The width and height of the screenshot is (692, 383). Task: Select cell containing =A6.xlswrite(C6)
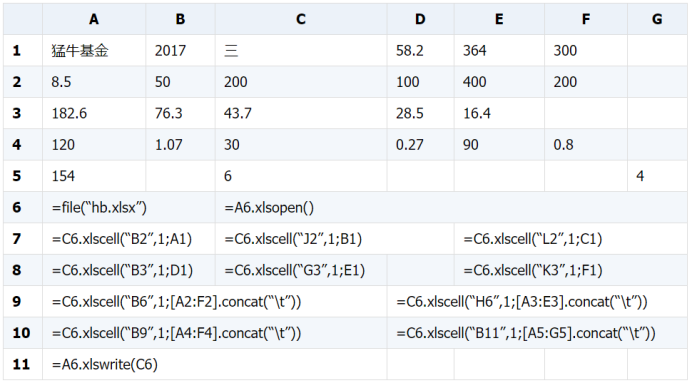pyautogui.click(x=214, y=364)
